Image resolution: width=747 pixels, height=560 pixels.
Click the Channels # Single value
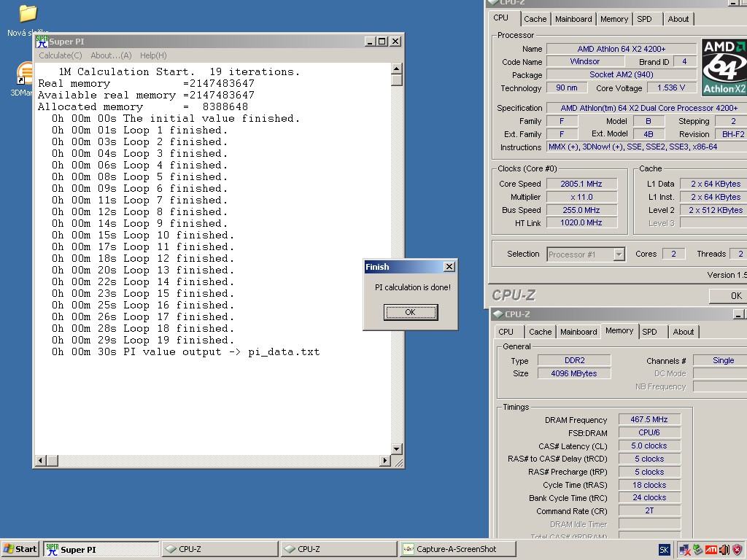(720, 360)
